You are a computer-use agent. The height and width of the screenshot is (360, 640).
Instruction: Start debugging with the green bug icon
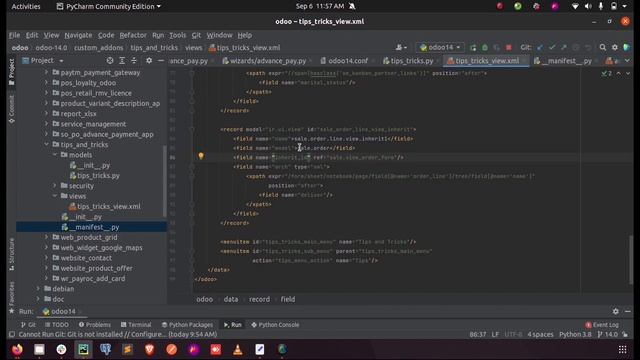485,48
